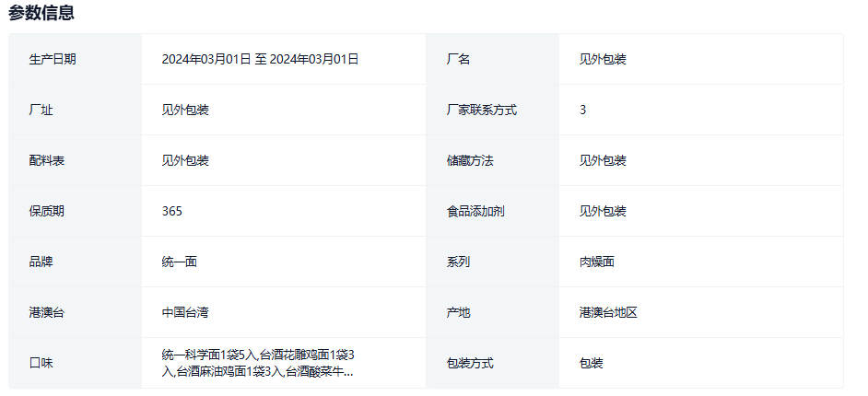Click the 365 shelf life value
Screen dimensions: 868x396
click(x=171, y=211)
